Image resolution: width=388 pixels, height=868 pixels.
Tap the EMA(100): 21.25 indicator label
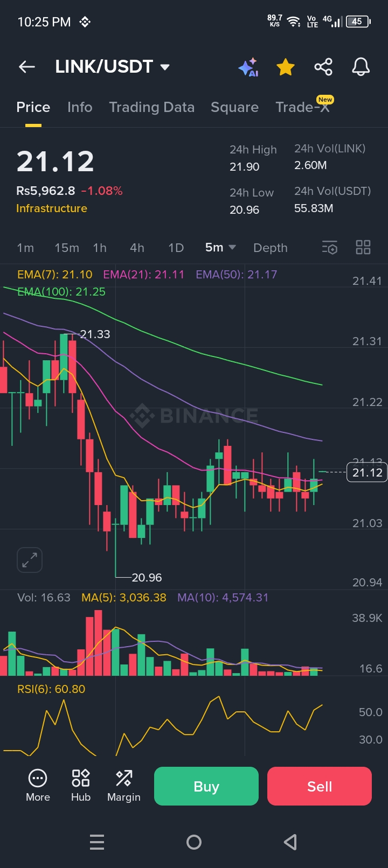pos(61,292)
